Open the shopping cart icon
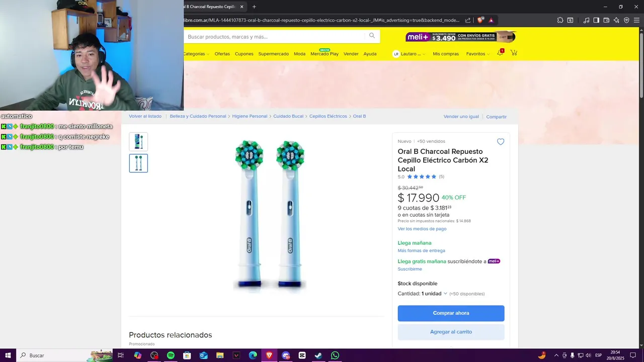 (514, 53)
